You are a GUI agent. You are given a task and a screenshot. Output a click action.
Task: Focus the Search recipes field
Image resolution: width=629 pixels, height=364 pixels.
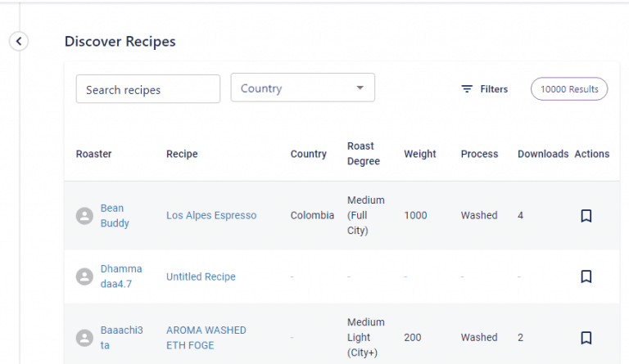click(147, 89)
